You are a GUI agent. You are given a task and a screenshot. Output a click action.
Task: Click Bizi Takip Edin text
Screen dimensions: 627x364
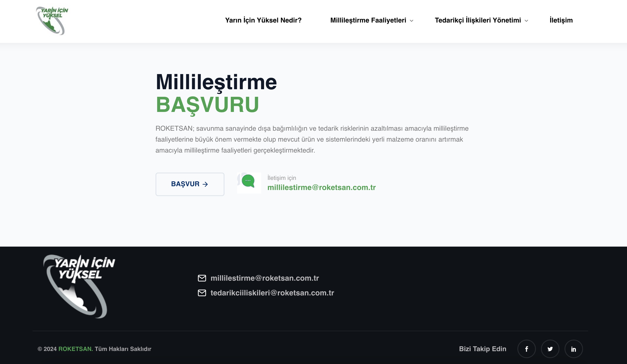coord(482,349)
